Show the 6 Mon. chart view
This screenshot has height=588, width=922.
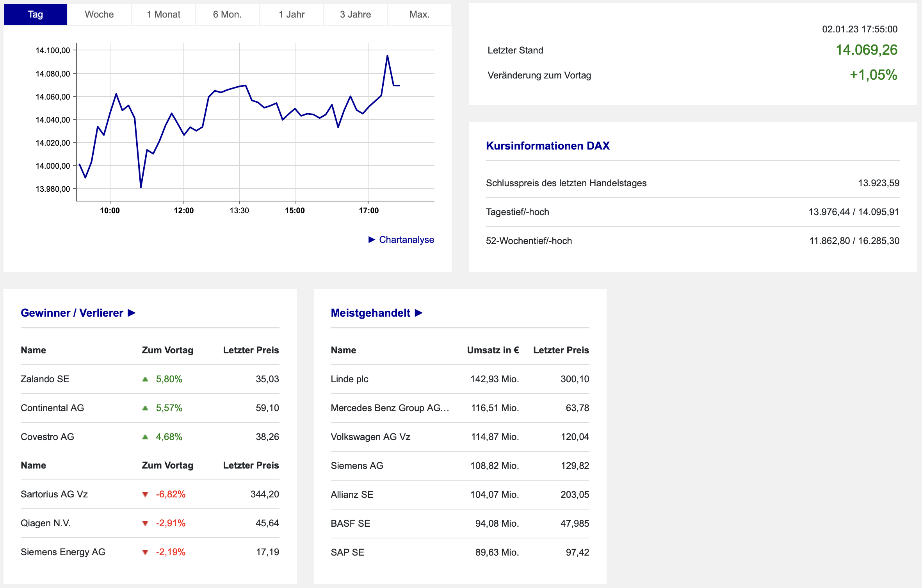[x=227, y=14]
